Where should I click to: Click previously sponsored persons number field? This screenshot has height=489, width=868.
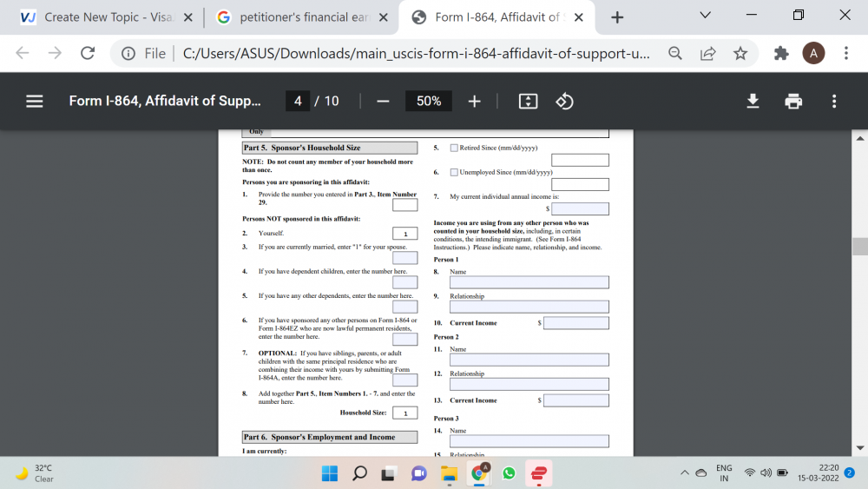tap(404, 339)
